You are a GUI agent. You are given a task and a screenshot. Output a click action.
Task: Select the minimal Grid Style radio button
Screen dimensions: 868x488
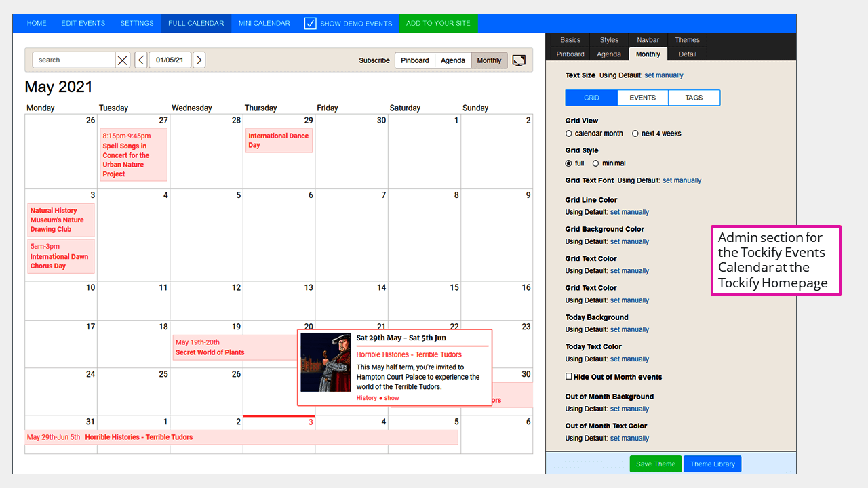pyautogui.click(x=596, y=163)
